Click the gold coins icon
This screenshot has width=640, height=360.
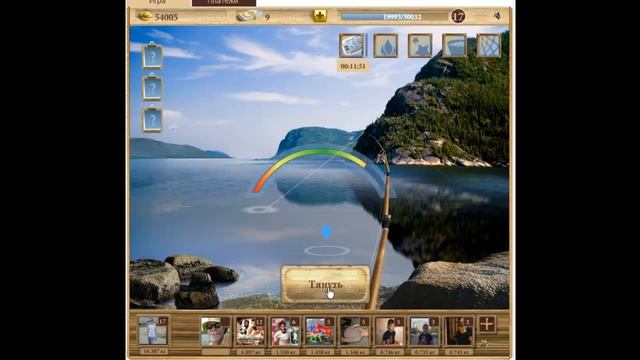[x=144, y=16]
